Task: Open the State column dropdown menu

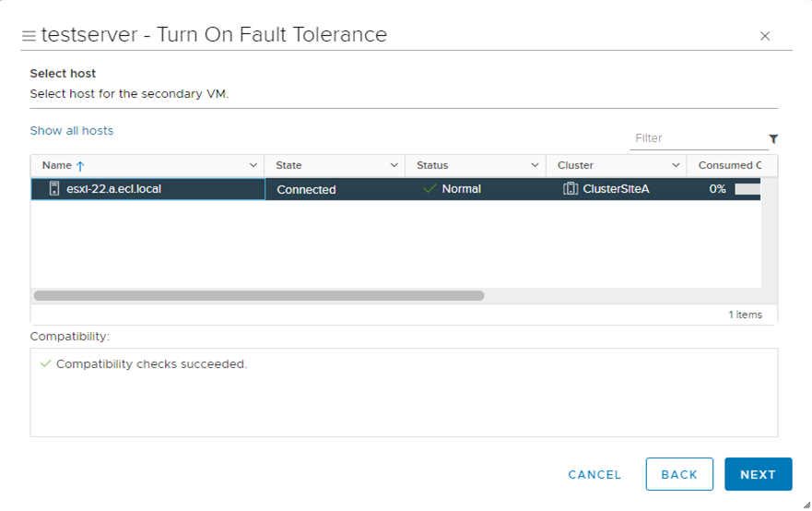Action: (394, 166)
